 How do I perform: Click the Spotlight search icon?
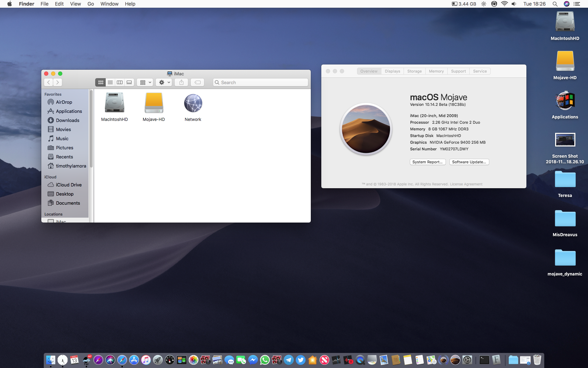click(x=555, y=4)
